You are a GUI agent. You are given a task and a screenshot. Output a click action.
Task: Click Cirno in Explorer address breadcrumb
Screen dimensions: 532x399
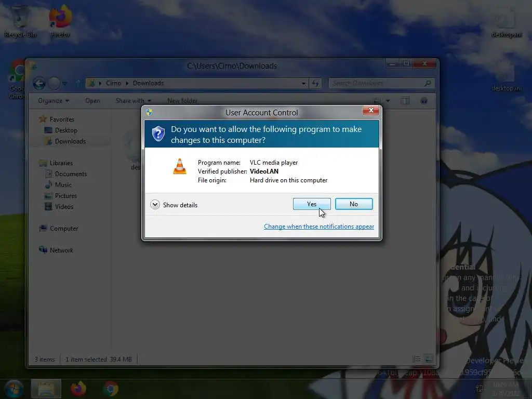click(x=113, y=83)
